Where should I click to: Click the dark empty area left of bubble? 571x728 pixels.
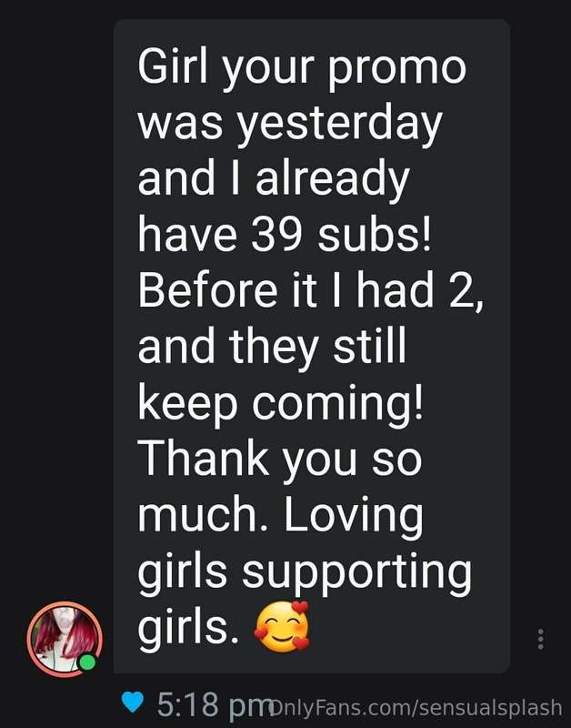[56, 302]
